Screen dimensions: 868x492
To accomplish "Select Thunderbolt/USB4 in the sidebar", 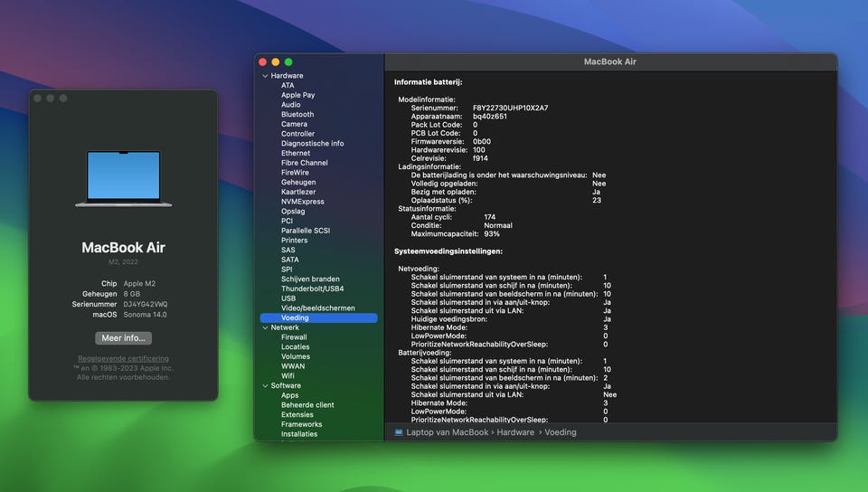I will coord(312,289).
